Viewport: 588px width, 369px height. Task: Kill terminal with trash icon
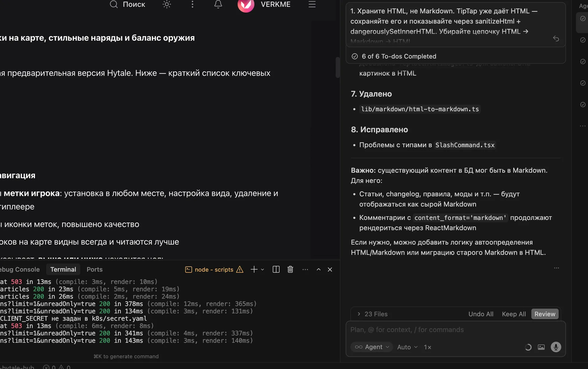point(290,269)
